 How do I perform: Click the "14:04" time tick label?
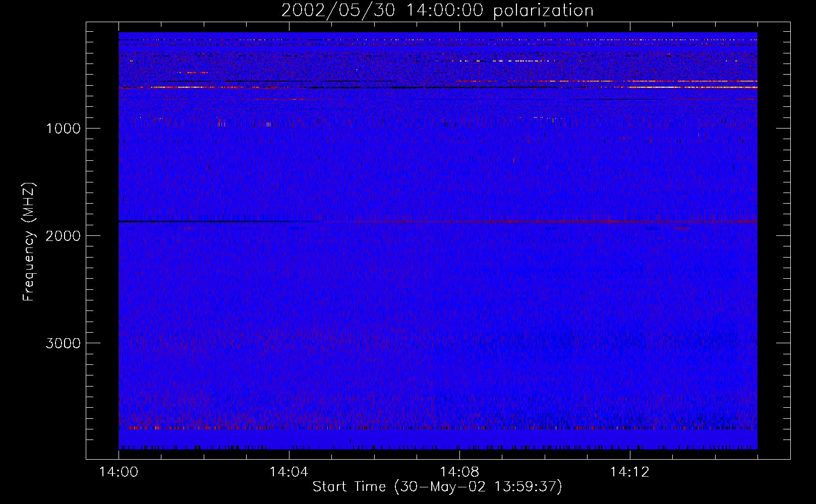[289, 472]
